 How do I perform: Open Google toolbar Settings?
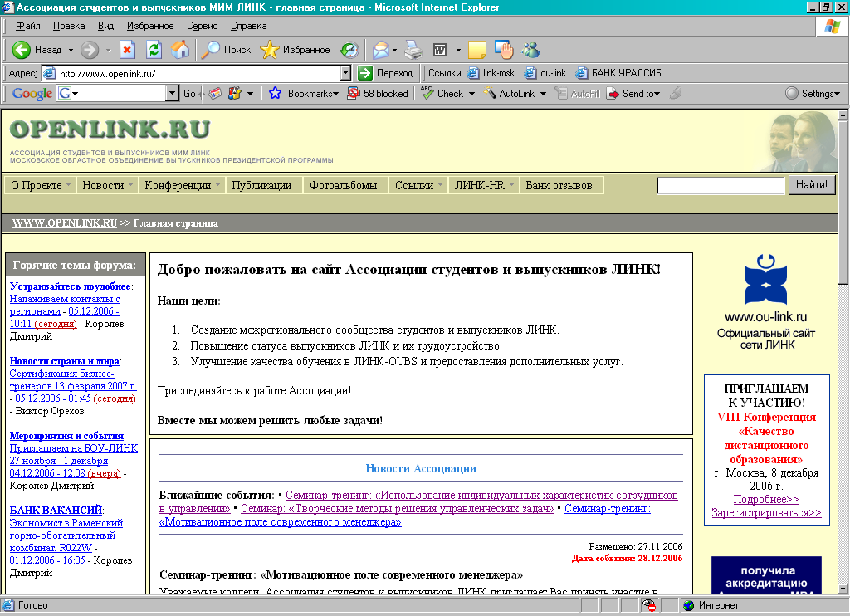[x=813, y=93]
